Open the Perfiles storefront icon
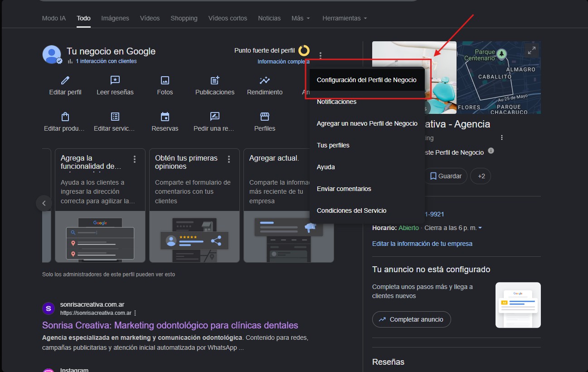Viewport: 588px width, 372px height. point(265,117)
